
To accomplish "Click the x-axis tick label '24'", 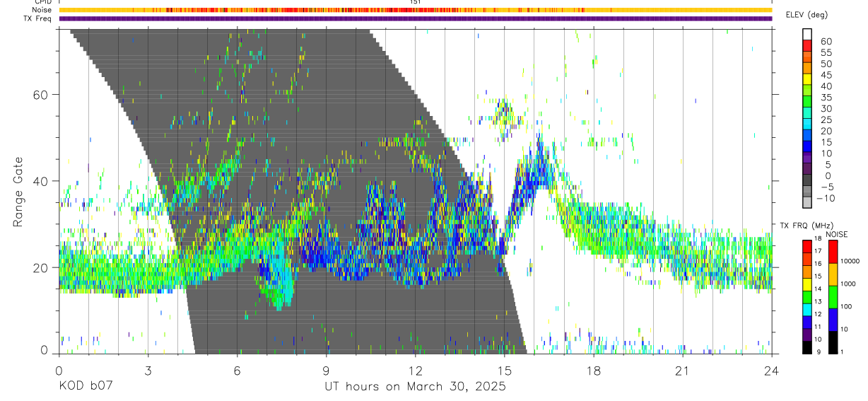I will tap(772, 371).
